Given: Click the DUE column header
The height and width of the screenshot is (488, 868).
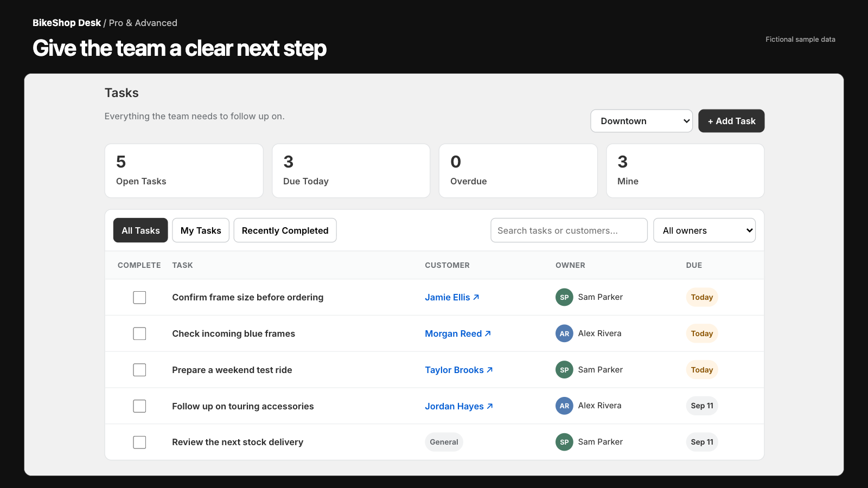Looking at the screenshot, I should point(694,265).
